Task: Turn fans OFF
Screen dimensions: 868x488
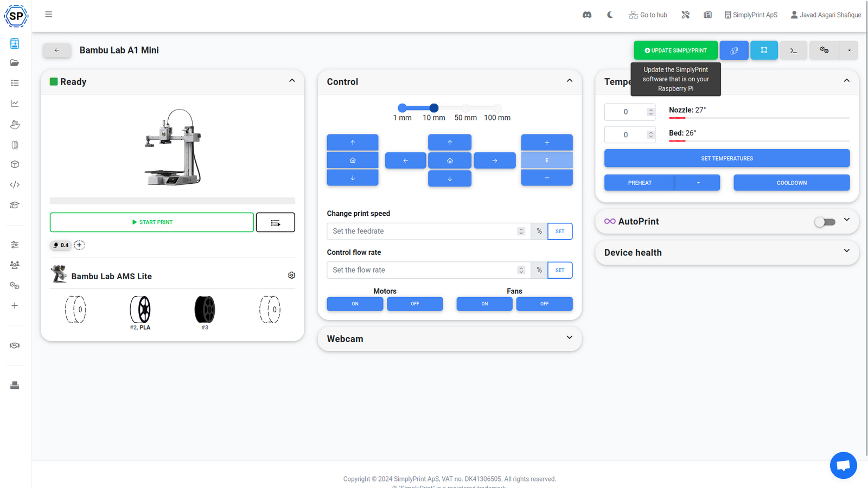Action: coord(544,304)
